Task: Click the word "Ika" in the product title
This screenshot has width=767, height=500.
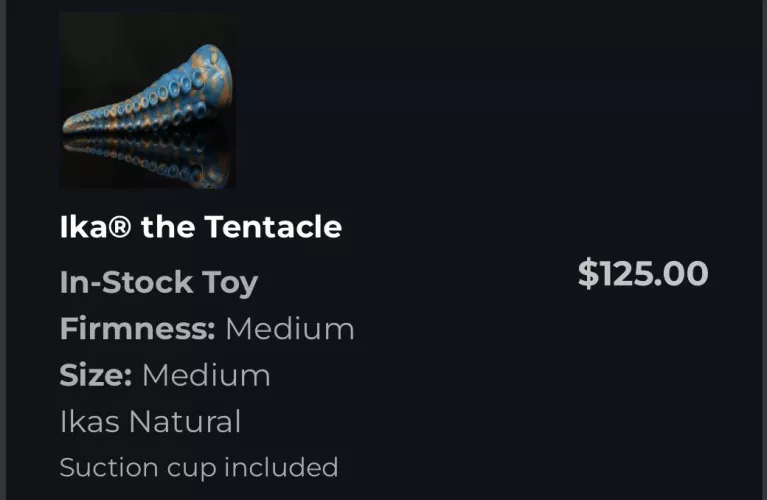Action: click(x=83, y=227)
